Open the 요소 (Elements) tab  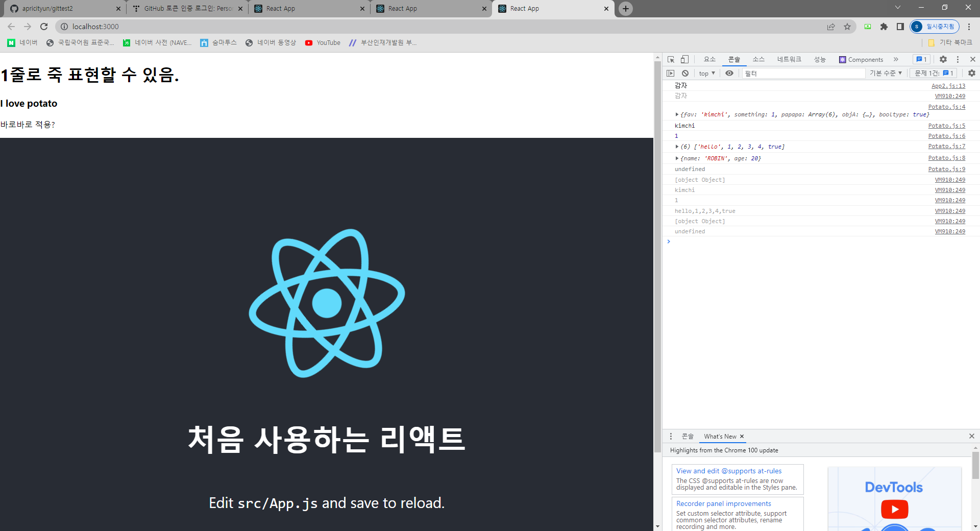click(709, 59)
